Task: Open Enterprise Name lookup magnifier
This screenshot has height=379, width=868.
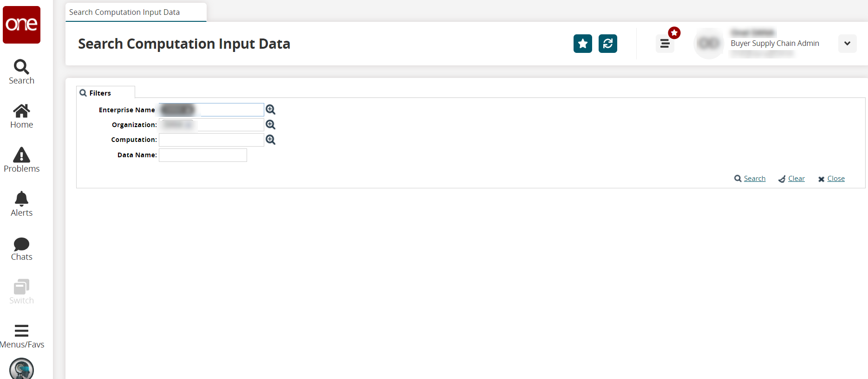Action: point(270,109)
